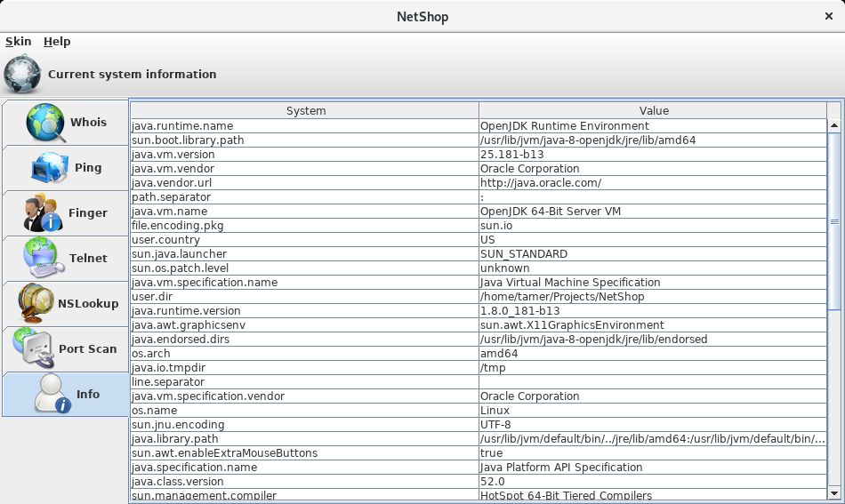Switch to the Telnet tab label
845x504 pixels.
click(88, 258)
